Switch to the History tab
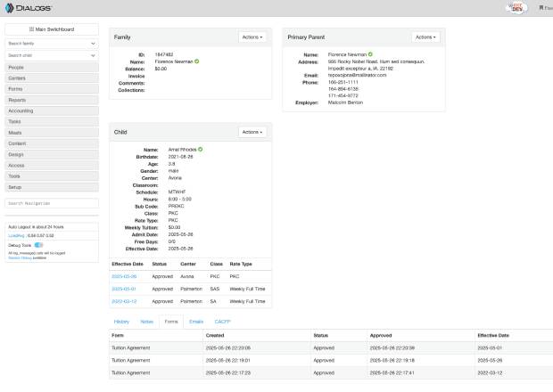 pyautogui.click(x=121, y=321)
